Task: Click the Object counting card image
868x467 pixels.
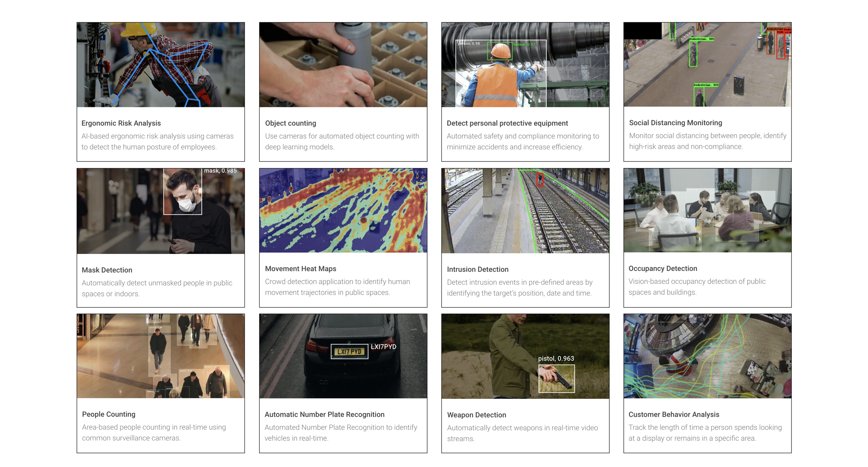Action: (x=343, y=64)
